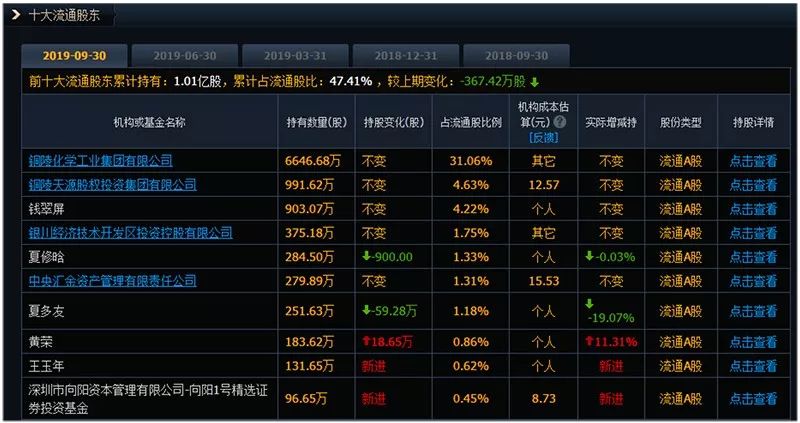Click 点击查看 in the 夏修晗 row

click(753, 257)
